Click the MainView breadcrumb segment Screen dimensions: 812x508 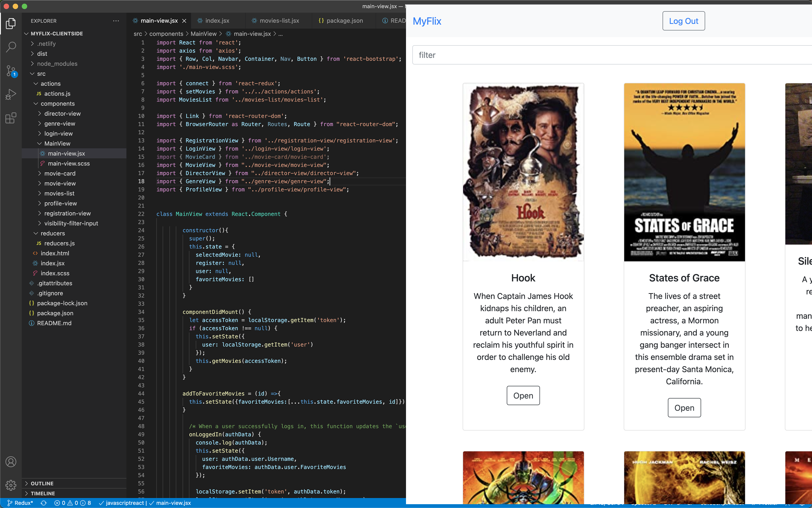[x=204, y=34]
